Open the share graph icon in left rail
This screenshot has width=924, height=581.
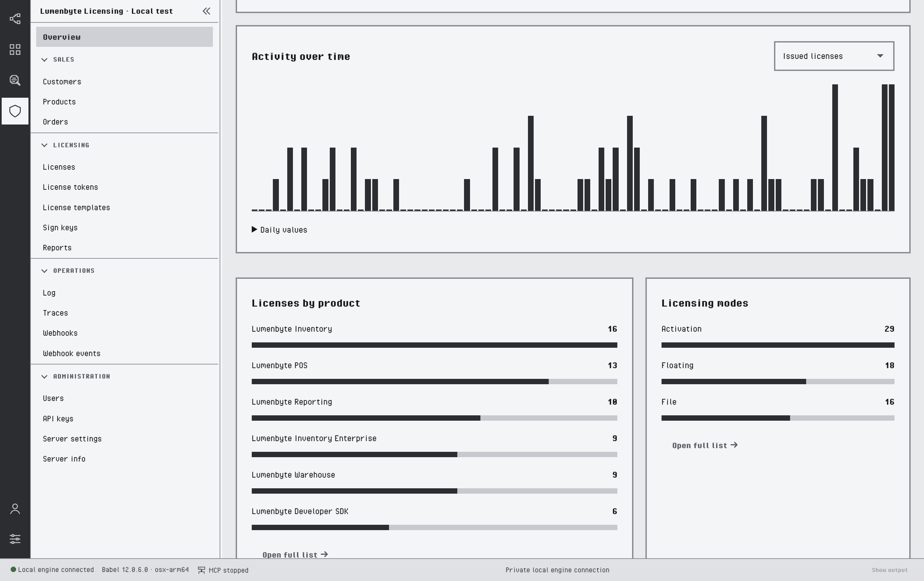(15, 19)
